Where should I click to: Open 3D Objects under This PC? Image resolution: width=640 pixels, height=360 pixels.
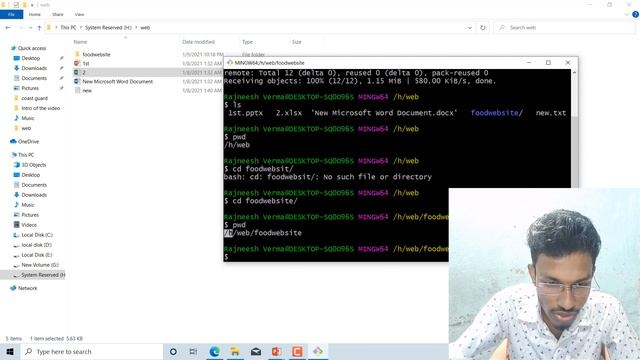point(33,165)
